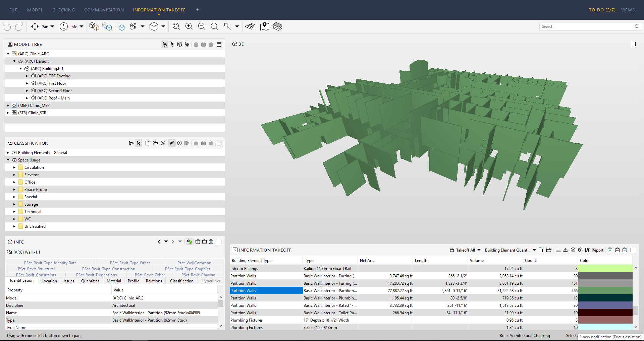Click the Zoom In magnifier icon
This screenshot has width=644, height=341.
[189, 26]
